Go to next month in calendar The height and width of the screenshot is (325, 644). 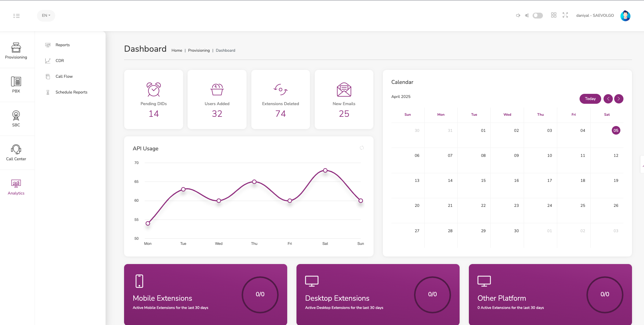click(x=619, y=99)
